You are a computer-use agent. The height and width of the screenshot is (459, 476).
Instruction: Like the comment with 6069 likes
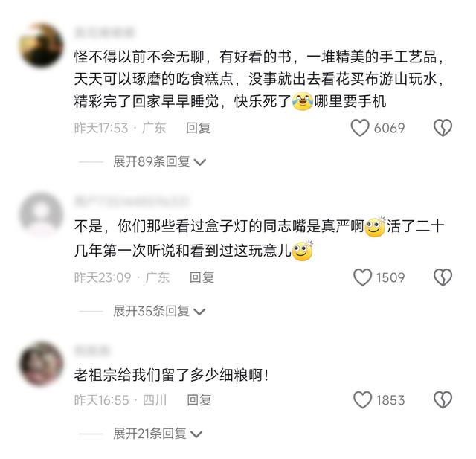click(x=360, y=128)
